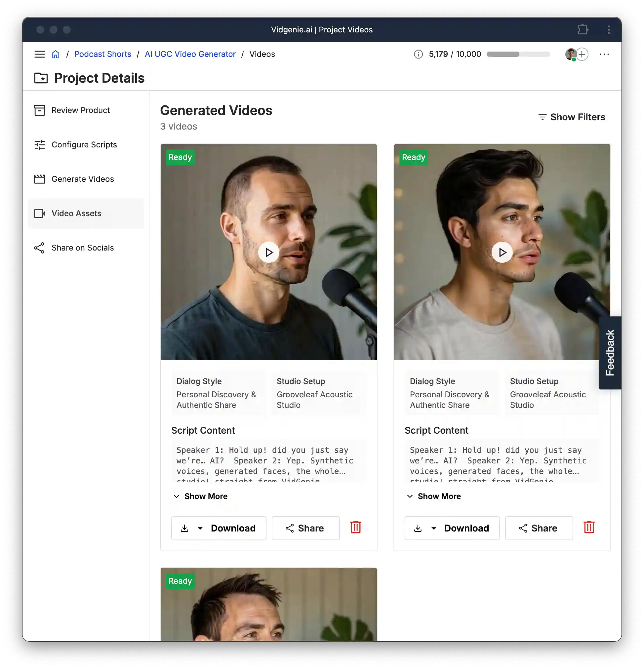
Task: Click the credits usage progress bar
Action: coord(518,54)
